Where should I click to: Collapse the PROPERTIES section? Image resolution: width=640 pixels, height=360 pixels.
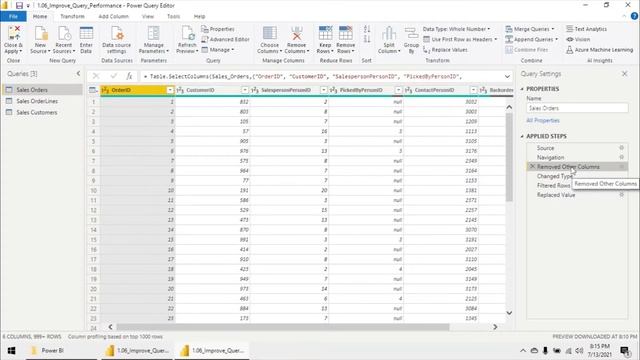click(x=522, y=89)
